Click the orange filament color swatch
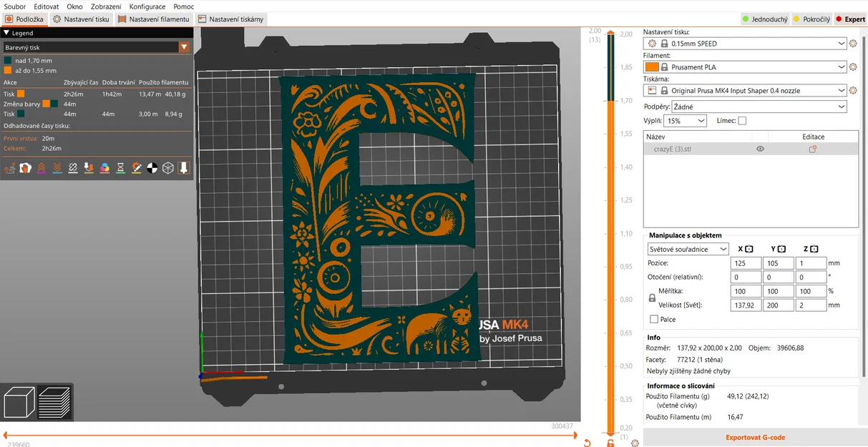This screenshot has width=868, height=447. [x=651, y=67]
